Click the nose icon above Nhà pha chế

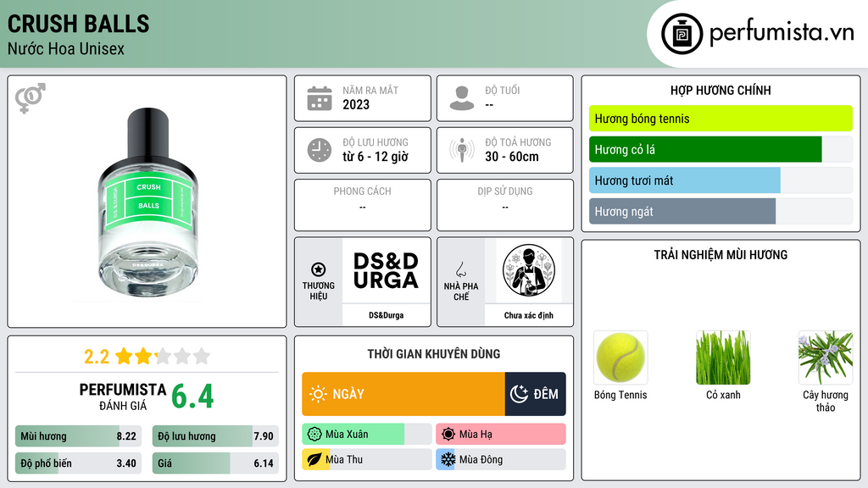tap(460, 269)
